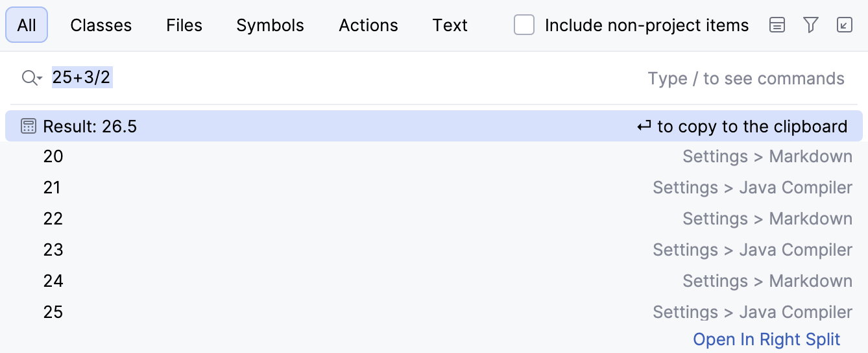Image resolution: width=868 pixels, height=353 pixels.
Task: Open the filter funnel icon
Action: 810,25
